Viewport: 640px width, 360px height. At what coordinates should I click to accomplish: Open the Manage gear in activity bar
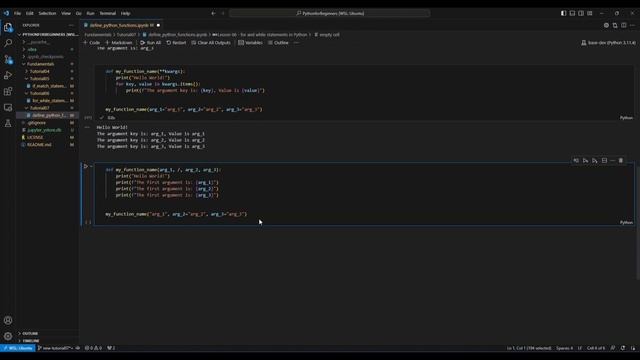8,336
